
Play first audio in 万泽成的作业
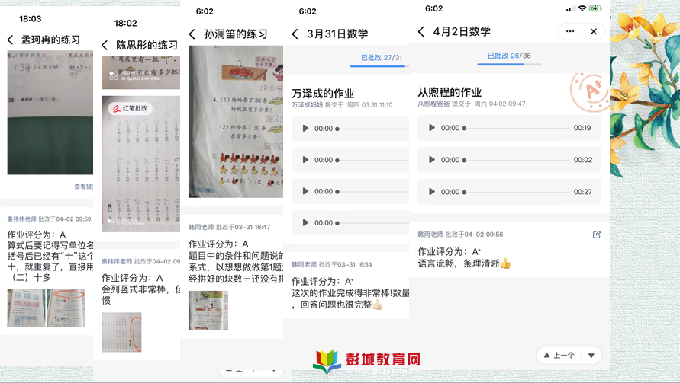[x=305, y=128]
